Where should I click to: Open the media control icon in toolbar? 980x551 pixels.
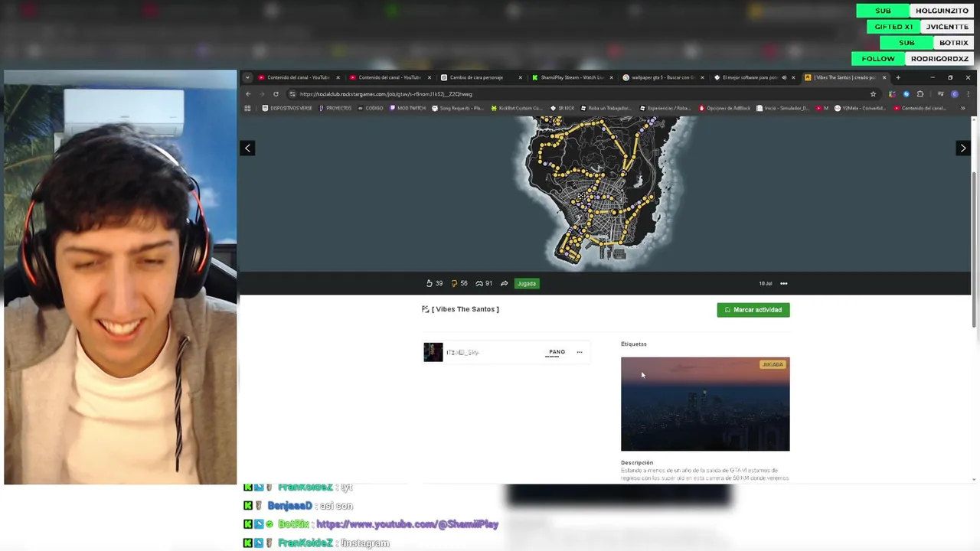pyautogui.click(x=941, y=94)
